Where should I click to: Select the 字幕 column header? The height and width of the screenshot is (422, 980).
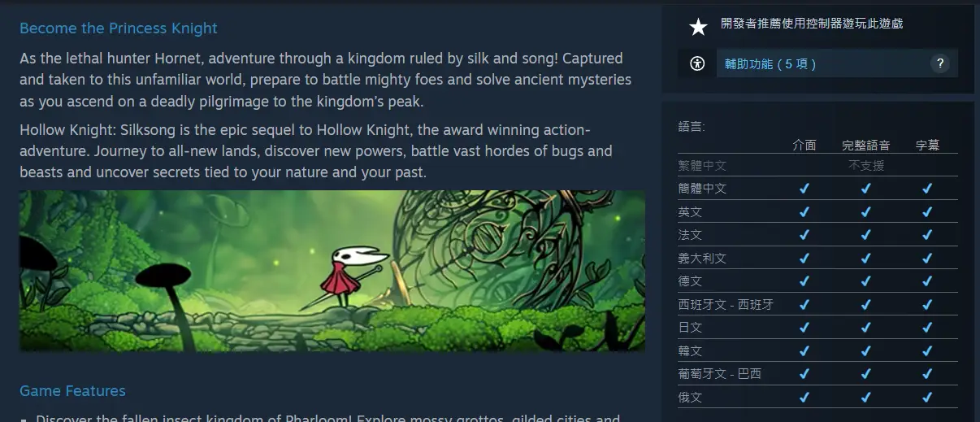927,145
